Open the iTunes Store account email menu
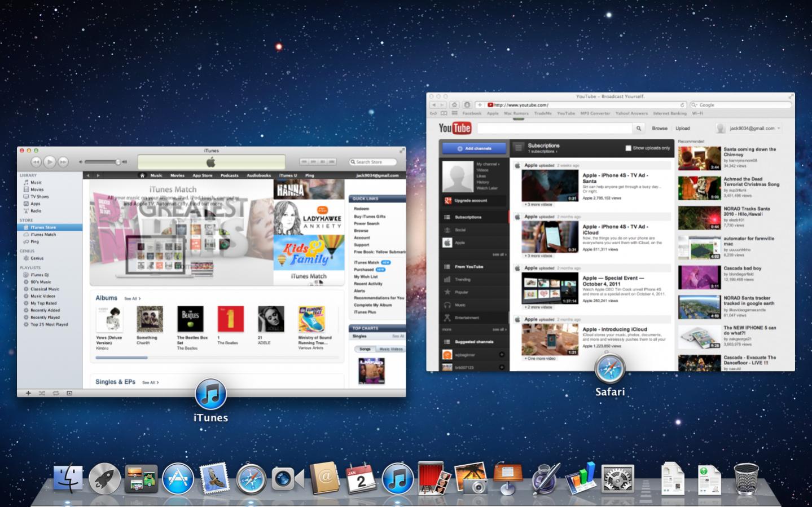This screenshot has height=507, width=812. tap(378, 175)
